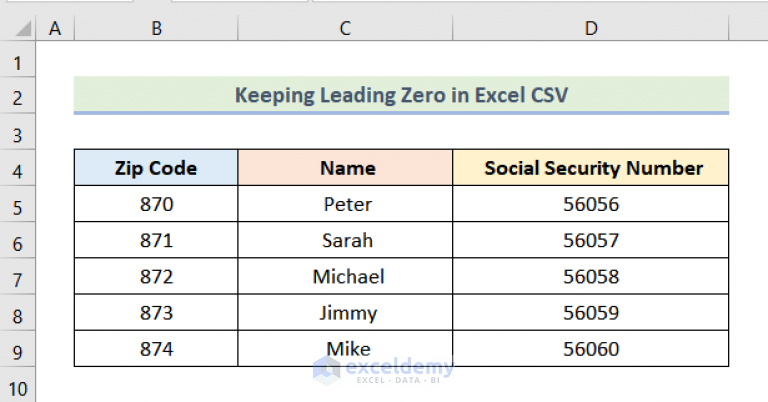Select row 3 header
768x402 pixels.
coord(18,132)
